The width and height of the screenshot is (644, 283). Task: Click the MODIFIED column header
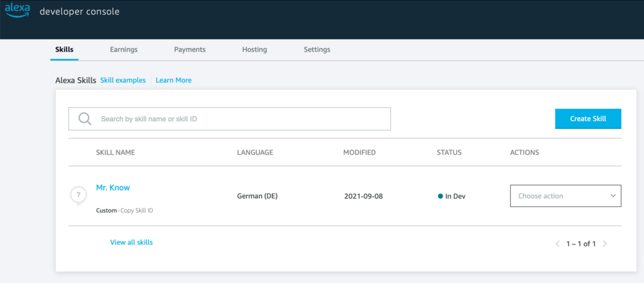(359, 153)
